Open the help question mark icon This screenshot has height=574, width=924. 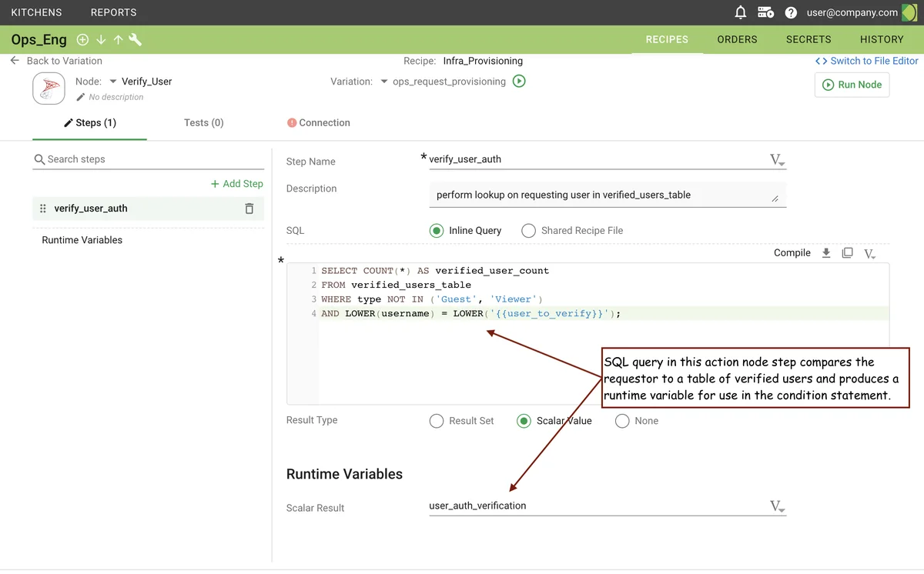pyautogui.click(x=791, y=12)
